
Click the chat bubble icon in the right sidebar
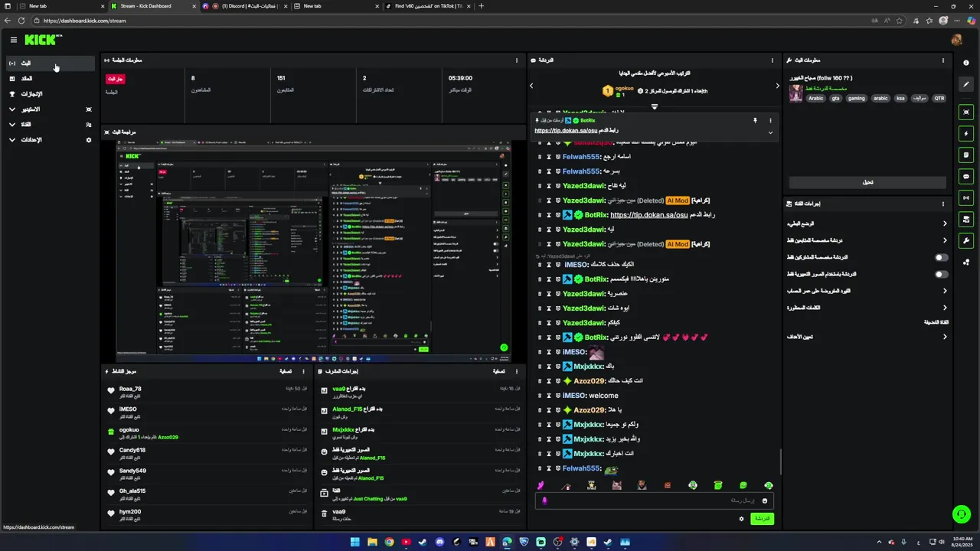966,176
